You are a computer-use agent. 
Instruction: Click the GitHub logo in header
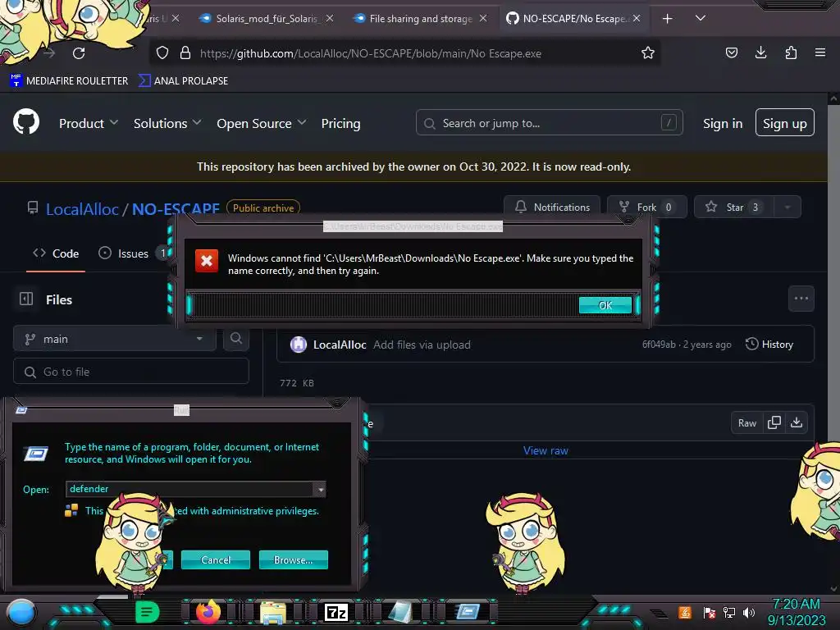[x=26, y=122]
